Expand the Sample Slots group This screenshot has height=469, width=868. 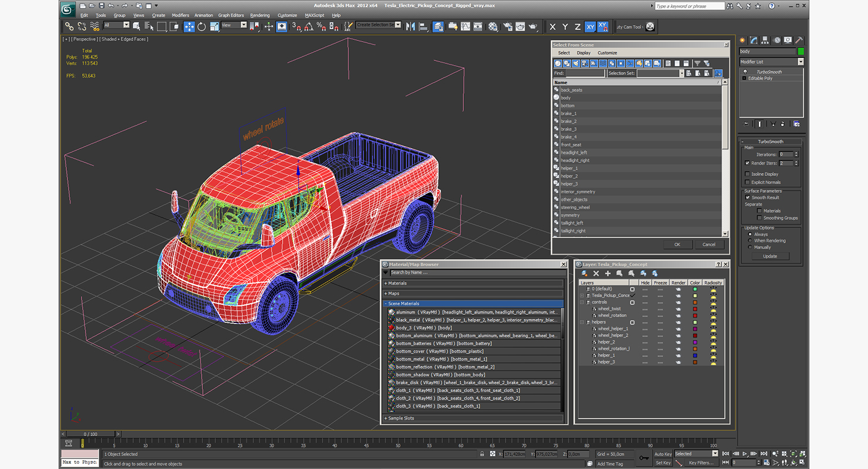pyautogui.click(x=473, y=418)
